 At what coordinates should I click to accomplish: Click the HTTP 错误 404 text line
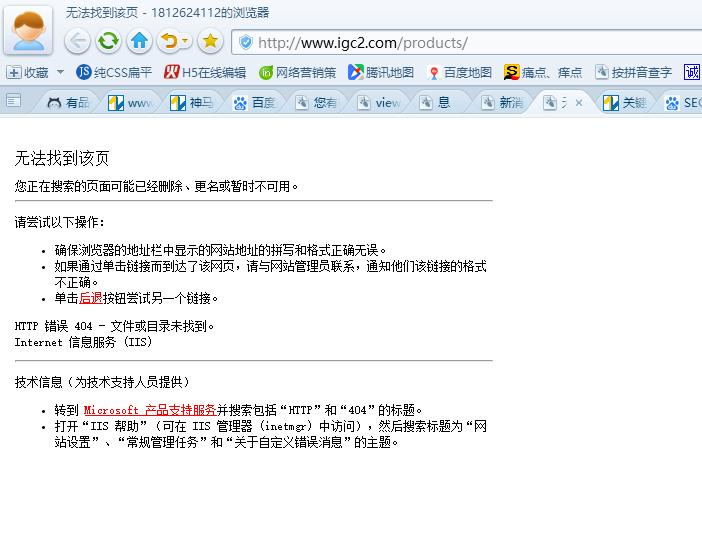[115, 326]
